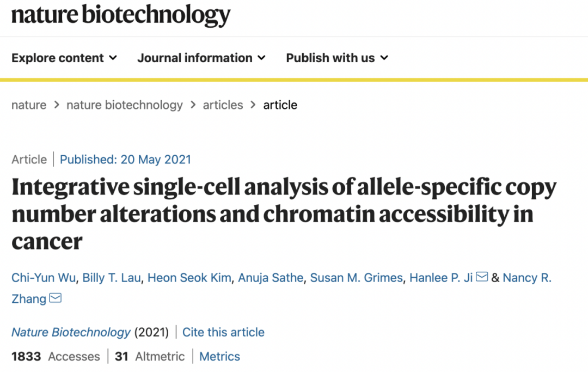Expand the Explore content dropdown
This screenshot has width=588, height=372.
point(64,58)
